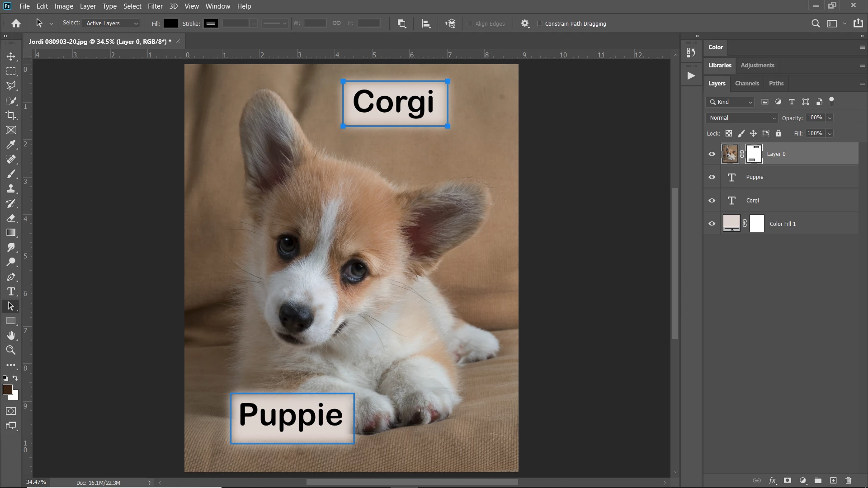Select the Zoom tool in toolbar

(11, 350)
